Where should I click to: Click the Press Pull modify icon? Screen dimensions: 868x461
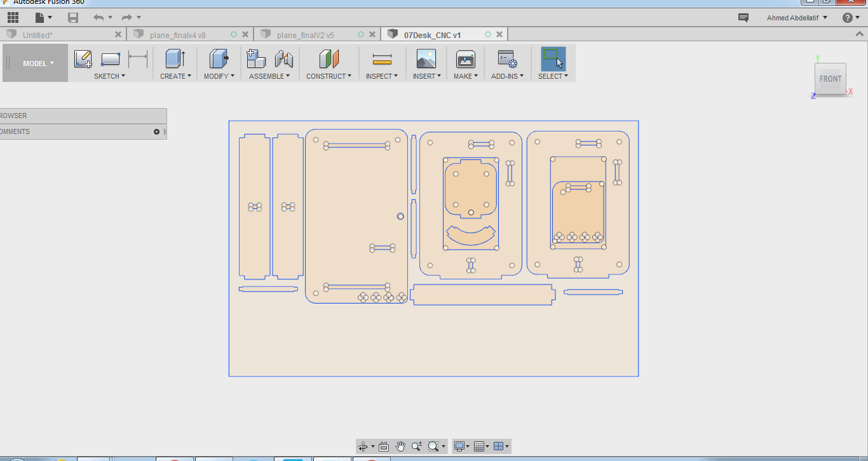219,59
